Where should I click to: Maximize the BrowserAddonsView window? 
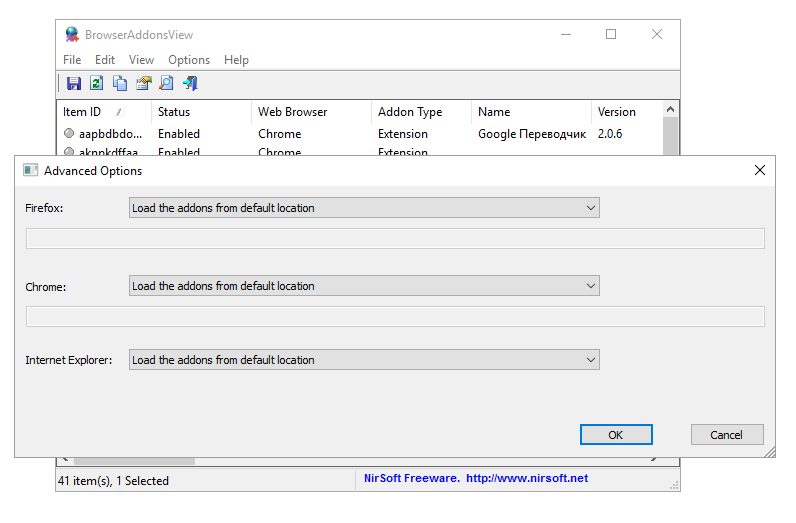tap(611, 34)
